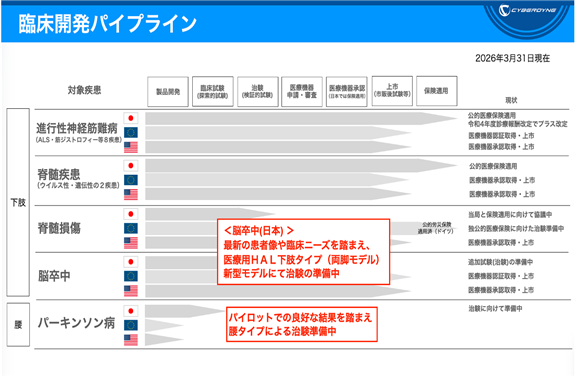The height and width of the screenshot is (377, 576).
Task: Click Japan flag beside 進行性神経筋難病
Action: coord(131,118)
